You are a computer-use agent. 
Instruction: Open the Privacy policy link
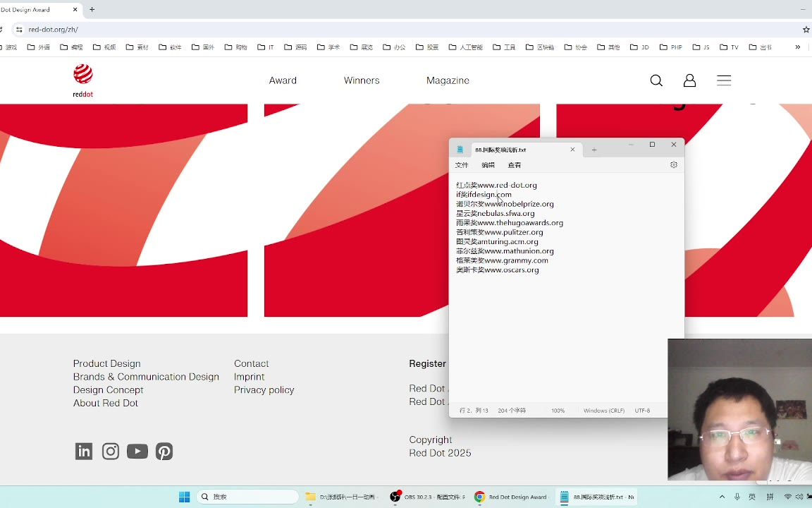[x=264, y=389]
